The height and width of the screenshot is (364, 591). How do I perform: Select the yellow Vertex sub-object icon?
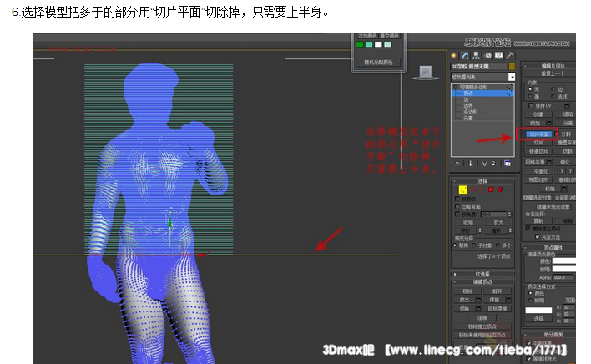462,190
